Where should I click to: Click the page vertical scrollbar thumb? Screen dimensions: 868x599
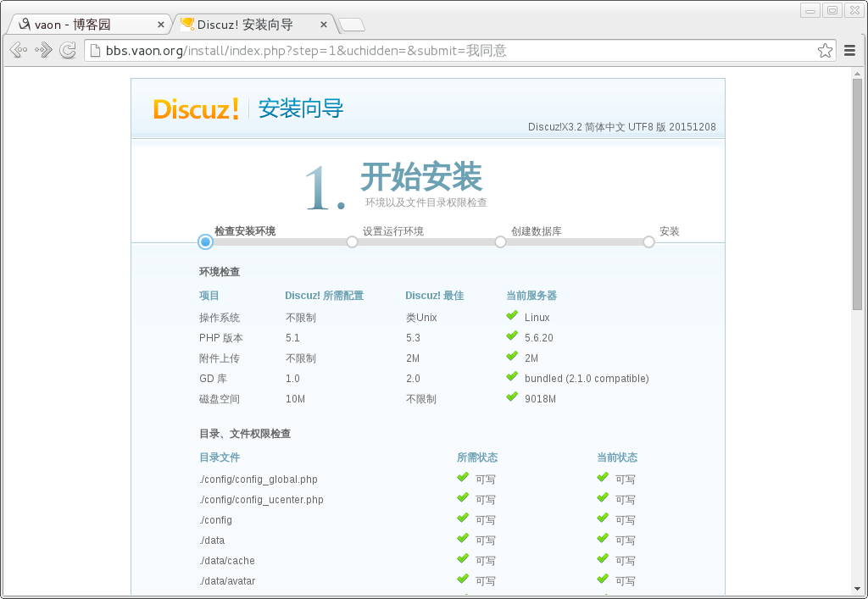tap(857, 193)
